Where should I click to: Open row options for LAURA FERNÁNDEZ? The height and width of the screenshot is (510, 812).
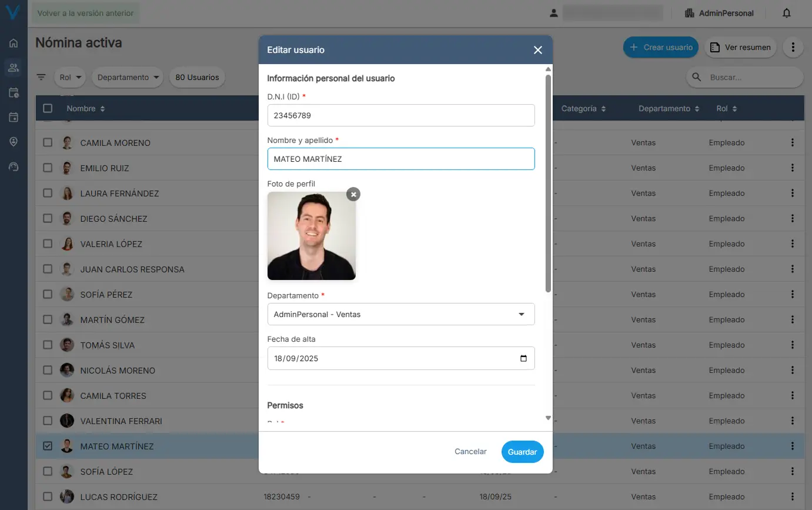tap(793, 193)
